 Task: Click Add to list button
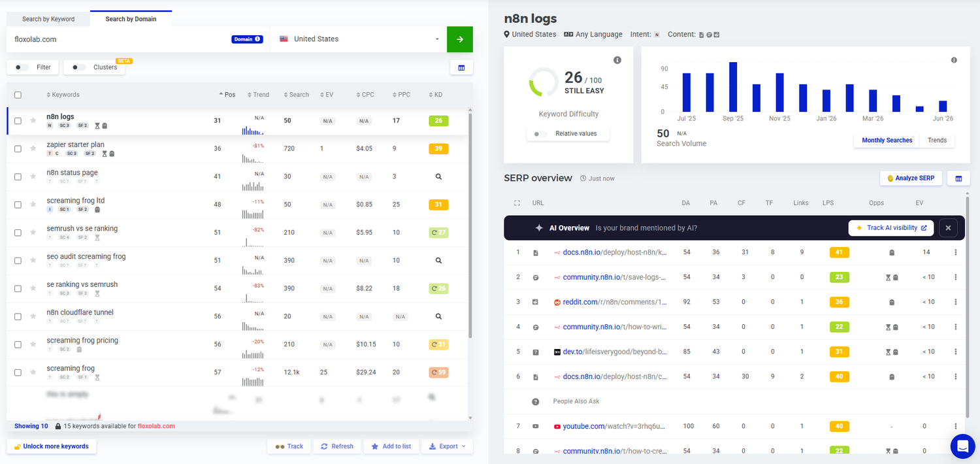(391, 446)
